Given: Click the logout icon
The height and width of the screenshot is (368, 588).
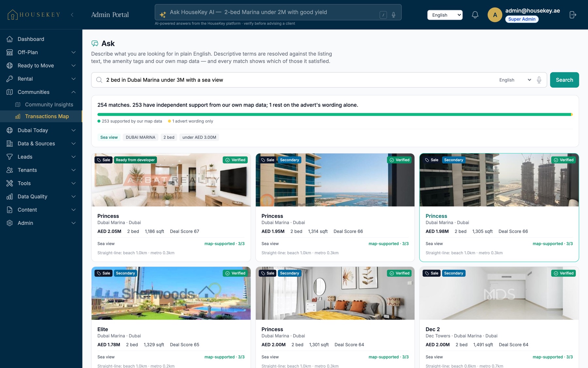Looking at the screenshot, I should click(573, 15).
